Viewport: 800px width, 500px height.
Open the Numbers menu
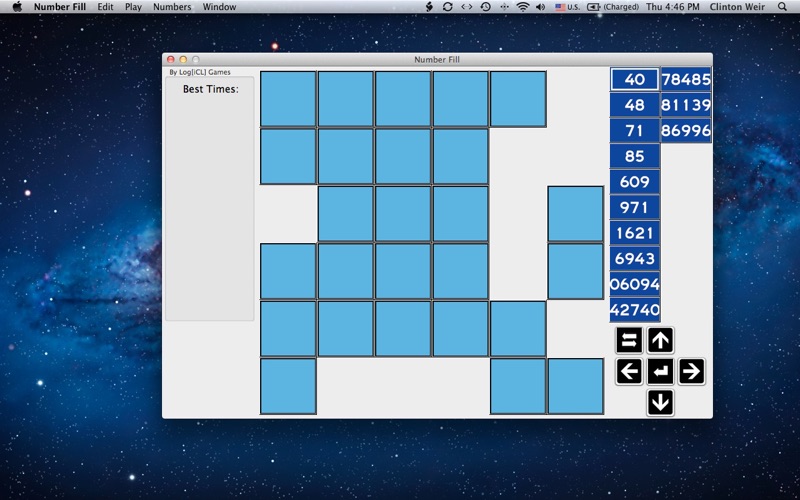172,7
